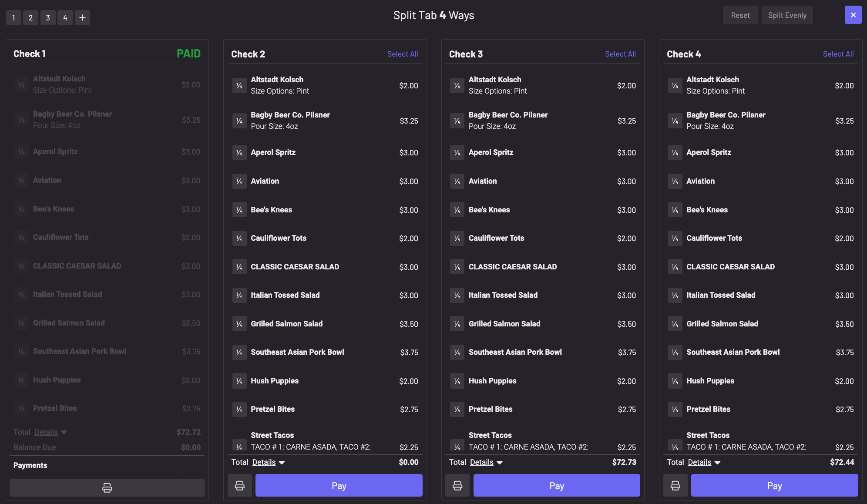
Task: Print Check 4 using printer icon
Action: coord(675,486)
